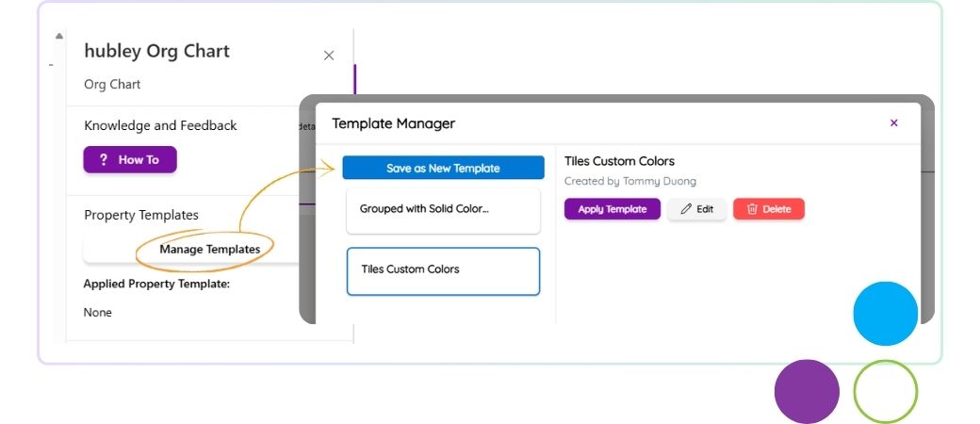Save as New Template
This screenshot has width=980, height=424.
tap(443, 169)
